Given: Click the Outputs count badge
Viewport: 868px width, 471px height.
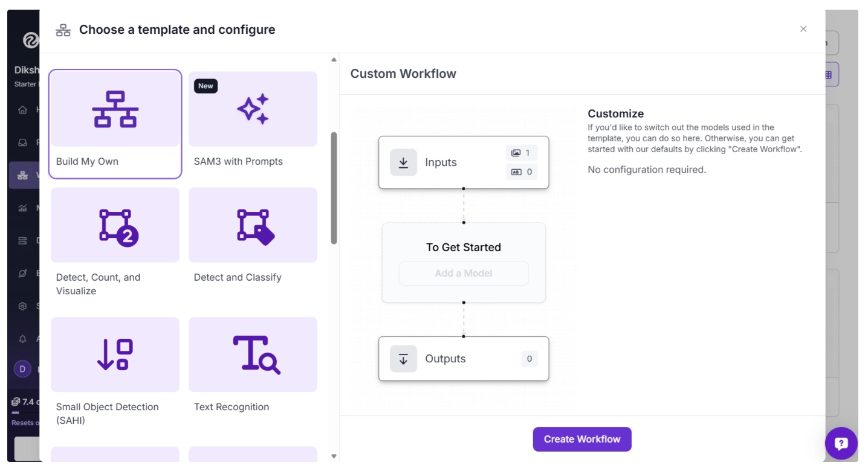Looking at the screenshot, I should coord(529,359).
